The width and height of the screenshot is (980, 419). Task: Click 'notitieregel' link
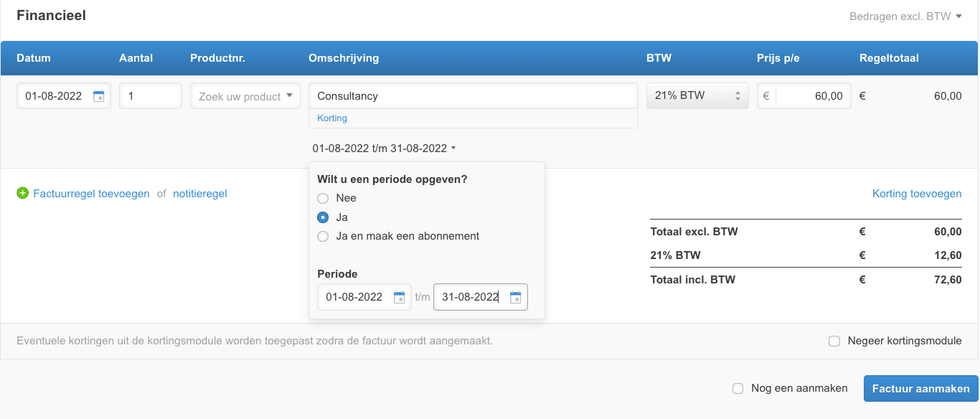[200, 194]
